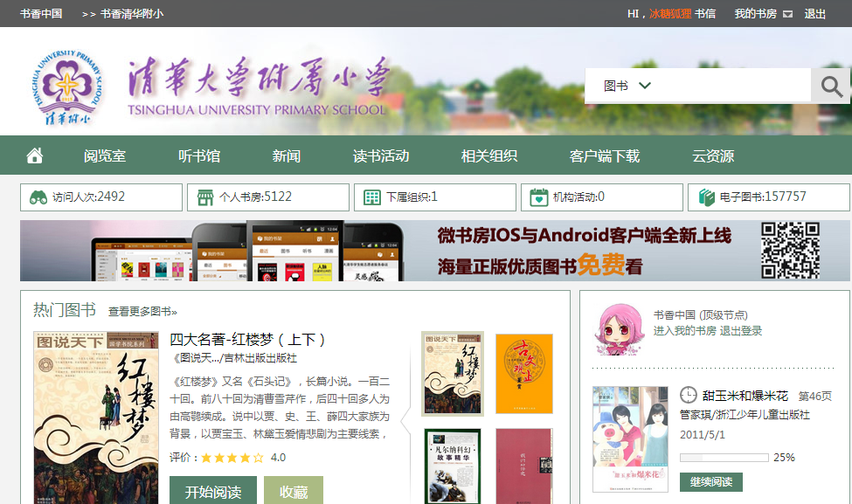This screenshot has width=852, height=504.
Task: Go to 客户端下载 navigation item
Action: pyautogui.click(x=604, y=156)
